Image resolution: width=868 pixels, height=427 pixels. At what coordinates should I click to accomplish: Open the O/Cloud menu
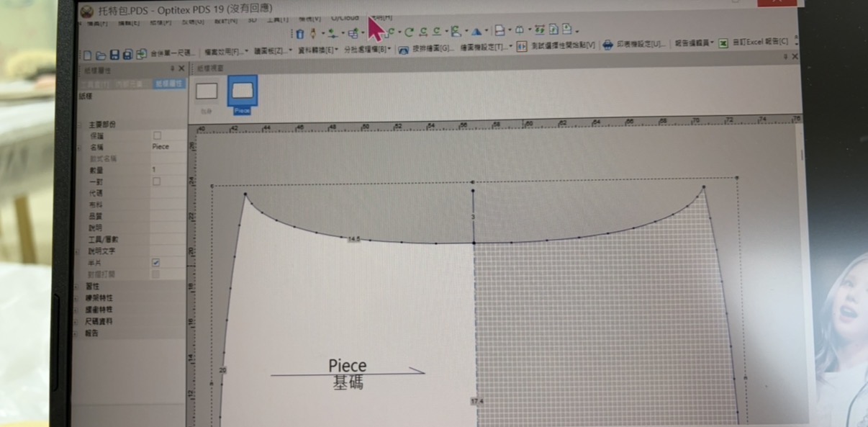click(x=344, y=18)
